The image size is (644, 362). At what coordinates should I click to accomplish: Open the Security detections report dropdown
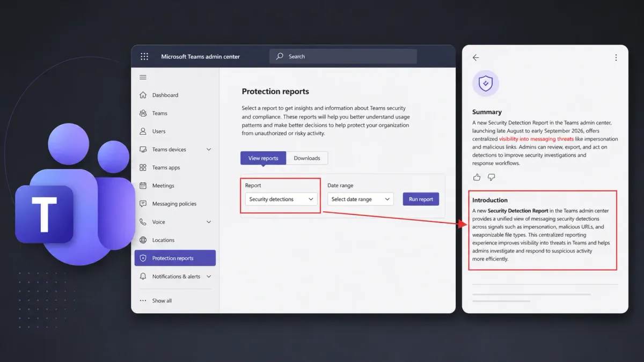click(x=281, y=199)
